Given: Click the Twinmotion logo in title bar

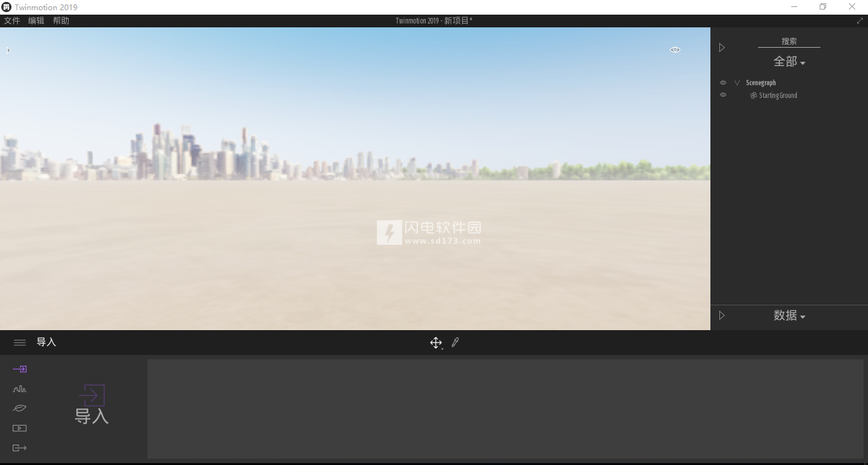Looking at the screenshot, I should (6, 7).
